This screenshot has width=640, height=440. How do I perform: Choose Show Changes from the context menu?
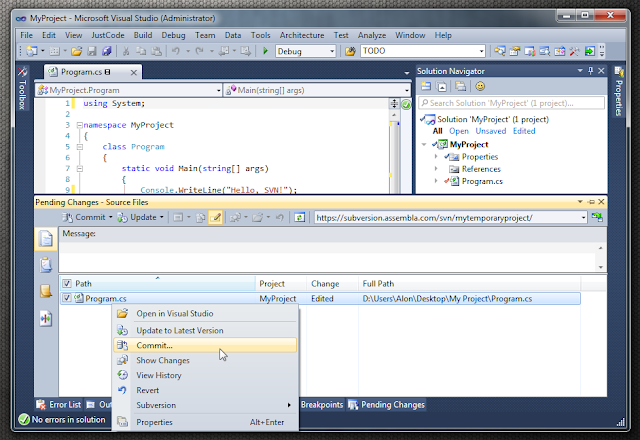[x=205, y=360]
